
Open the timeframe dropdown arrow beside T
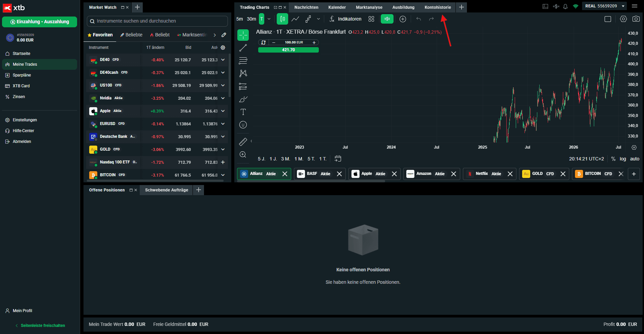(269, 19)
